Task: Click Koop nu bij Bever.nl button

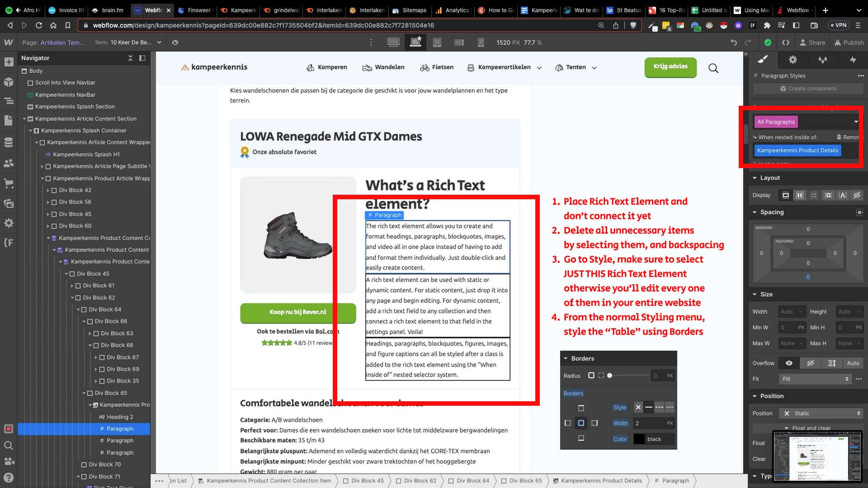Action: [x=298, y=312]
